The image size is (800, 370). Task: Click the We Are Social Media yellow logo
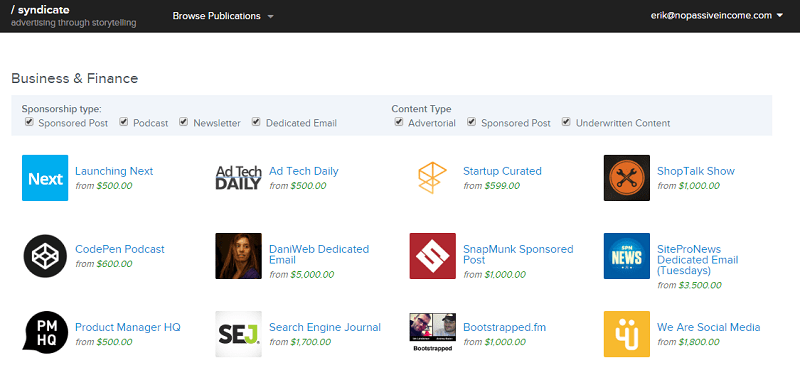[627, 334]
